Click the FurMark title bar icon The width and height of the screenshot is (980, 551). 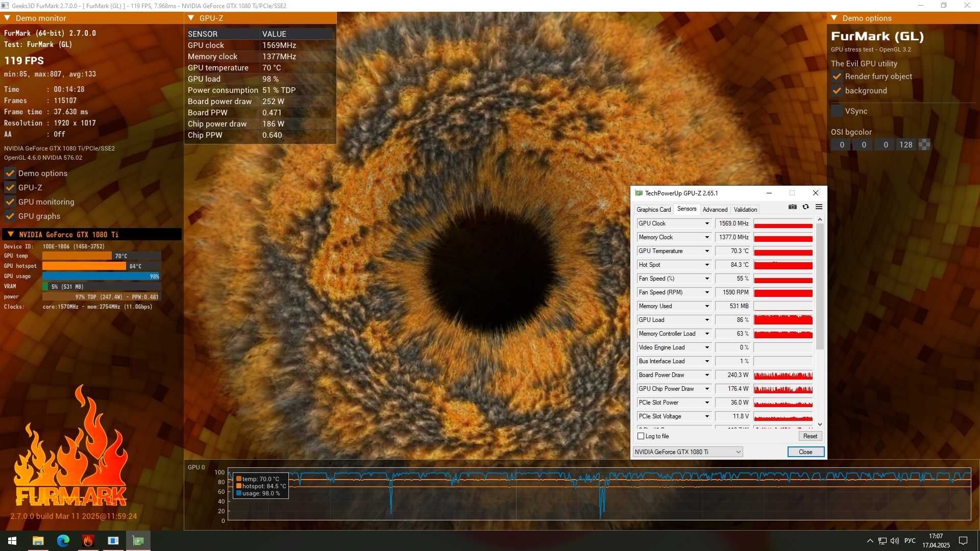point(5,6)
